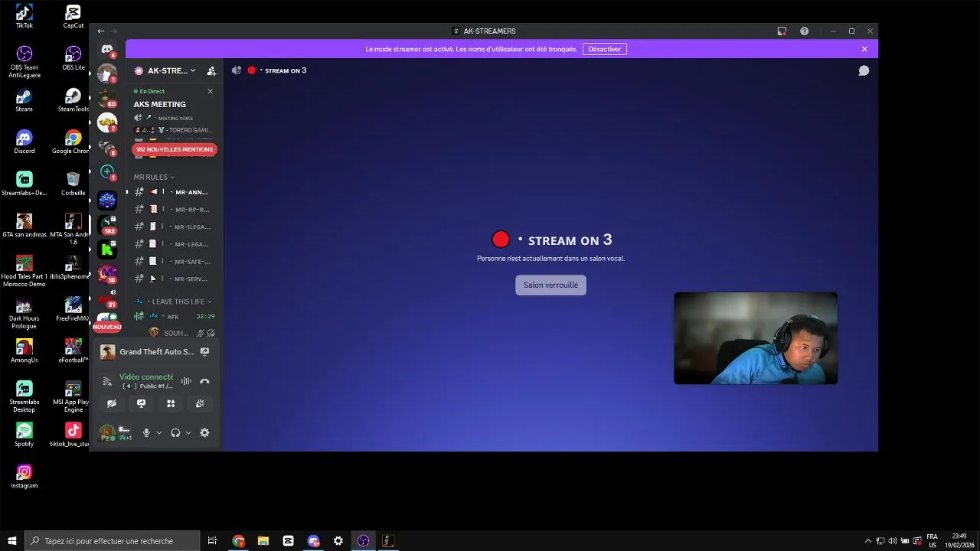Image resolution: width=980 pixels, height=551 pixels.
Task: Select the AFK voice channel
Action: tap(173, 316)
